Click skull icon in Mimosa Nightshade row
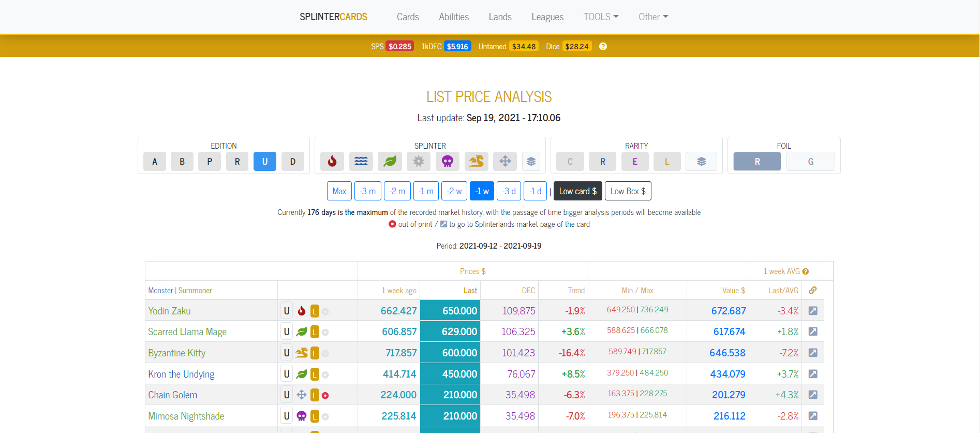Viewport: 980px width, 433px height. (302, 416)
